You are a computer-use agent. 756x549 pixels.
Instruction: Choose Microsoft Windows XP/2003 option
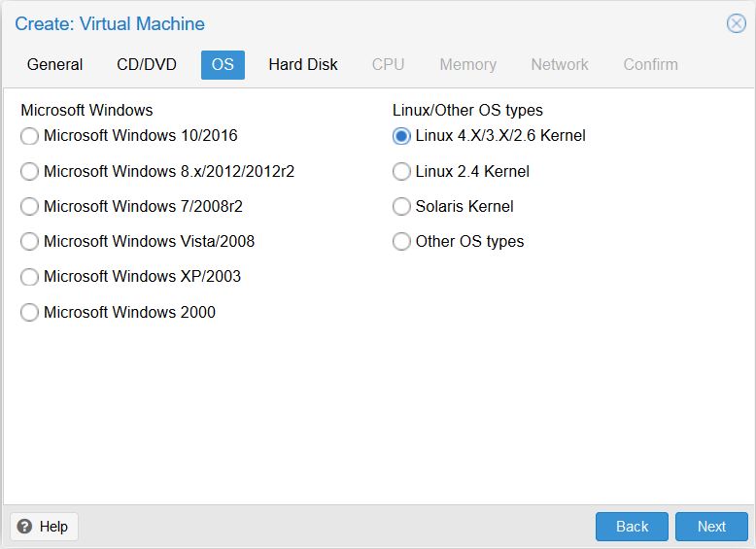click(29, 277)
